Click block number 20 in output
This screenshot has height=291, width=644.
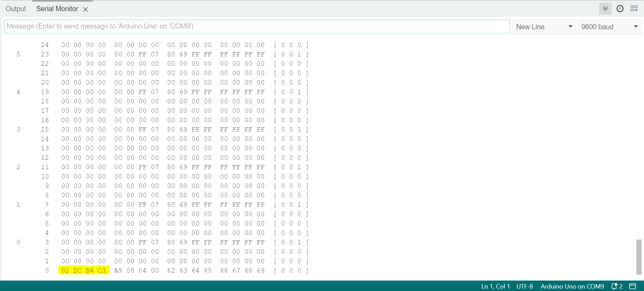click(45, 82)
